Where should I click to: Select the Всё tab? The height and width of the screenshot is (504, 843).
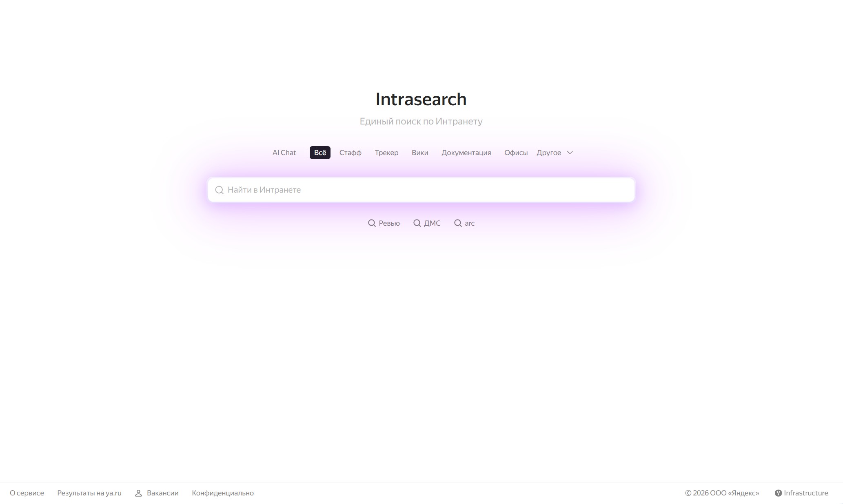(320, 153)
